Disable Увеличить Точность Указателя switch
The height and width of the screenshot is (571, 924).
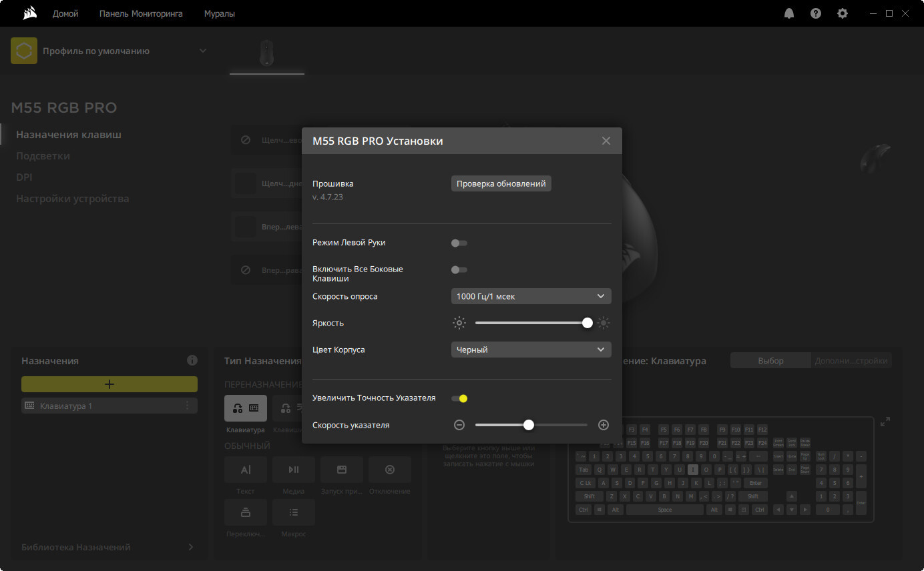point(459,398)
